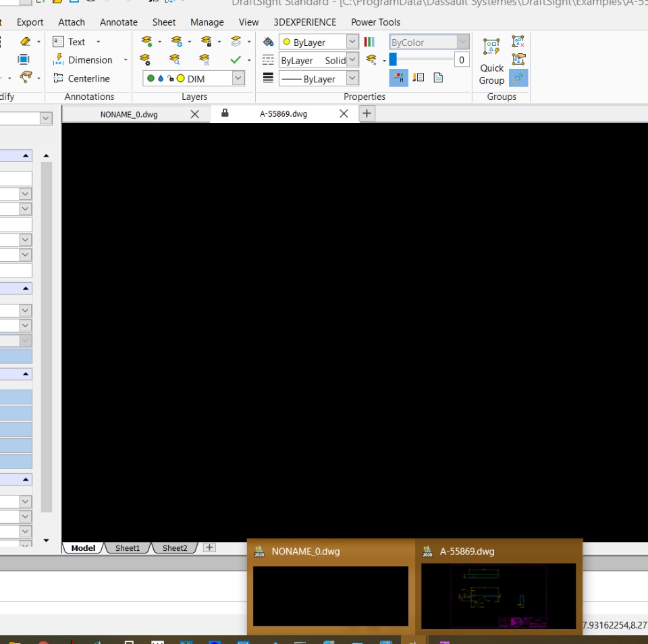Toggle the highlighted group selection button
The height and width of the screenshot is (644, 648).
pos(518,78)
